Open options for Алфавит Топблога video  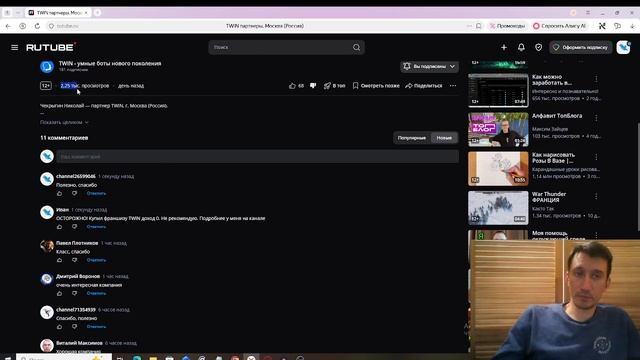coord(596,118)
